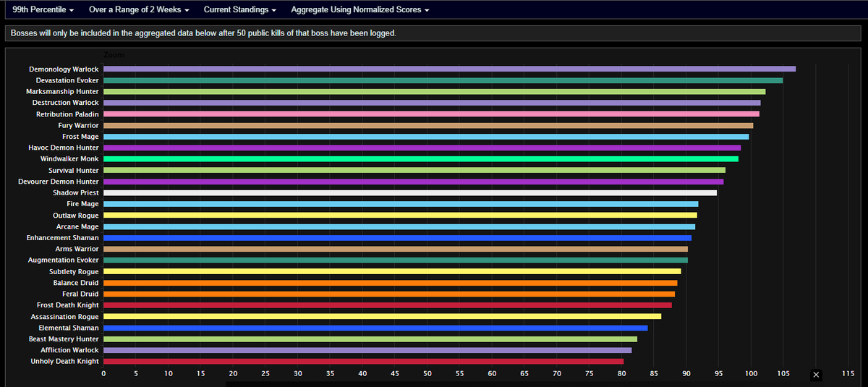Click the Beast Mastery Hunter label
This screenshot has height=387, width=868.
[64, 339]
